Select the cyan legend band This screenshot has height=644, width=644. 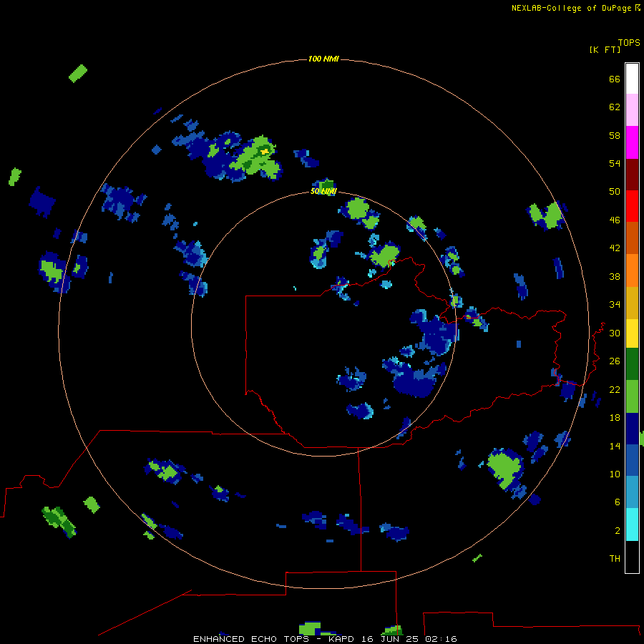coord(632,525)
